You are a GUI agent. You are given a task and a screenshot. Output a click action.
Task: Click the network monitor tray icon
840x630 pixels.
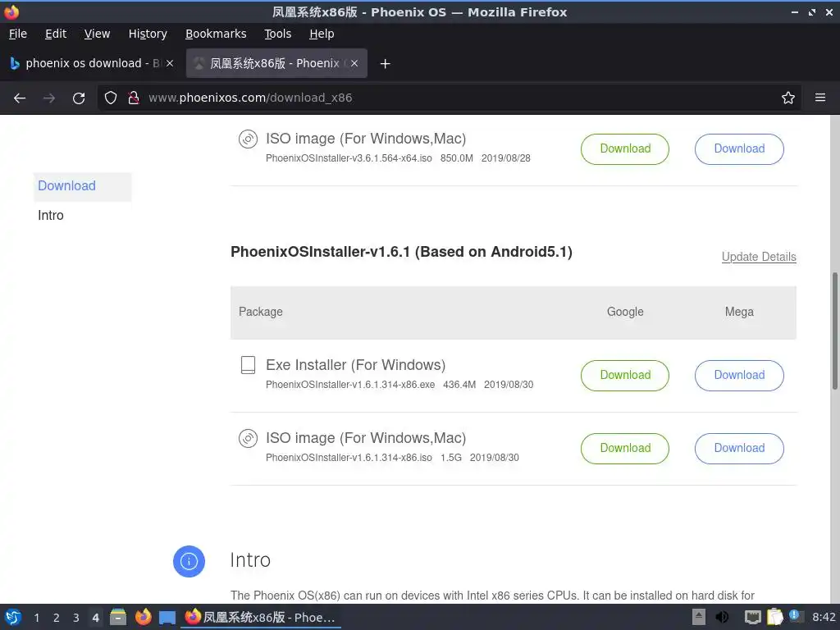pyautogui.click(x=753, y=617)
